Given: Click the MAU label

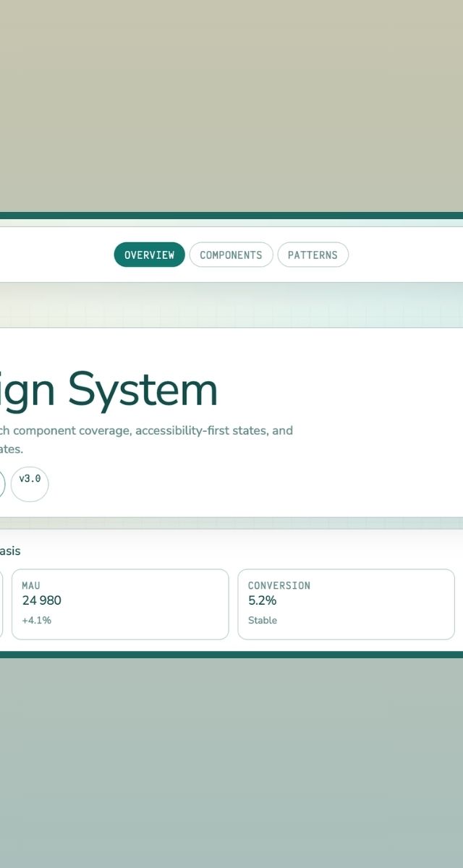Looking at the screenshot, I should [x=31, y=585].
